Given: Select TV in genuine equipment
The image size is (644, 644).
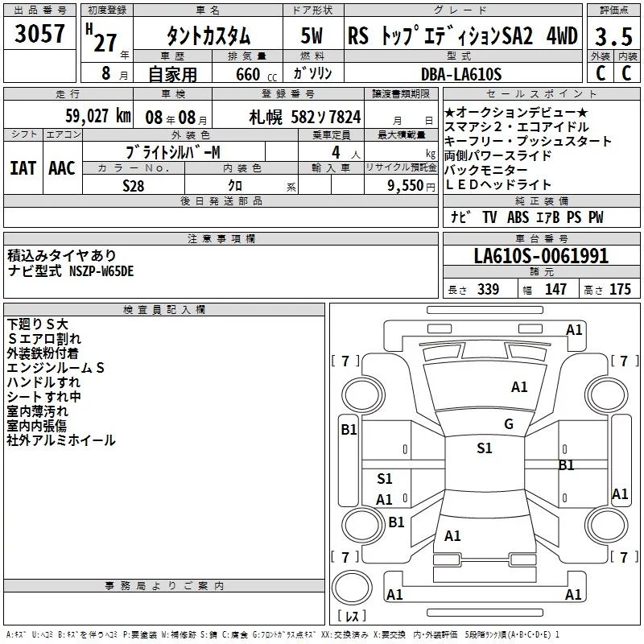Looking at the screenshot, I should (489, 217).
